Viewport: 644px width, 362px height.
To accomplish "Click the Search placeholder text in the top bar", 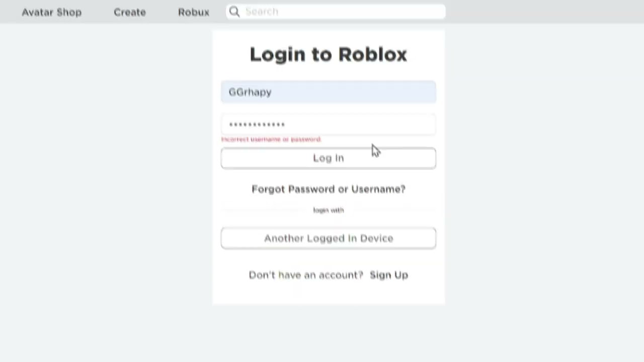I will (x=262, y=12).
